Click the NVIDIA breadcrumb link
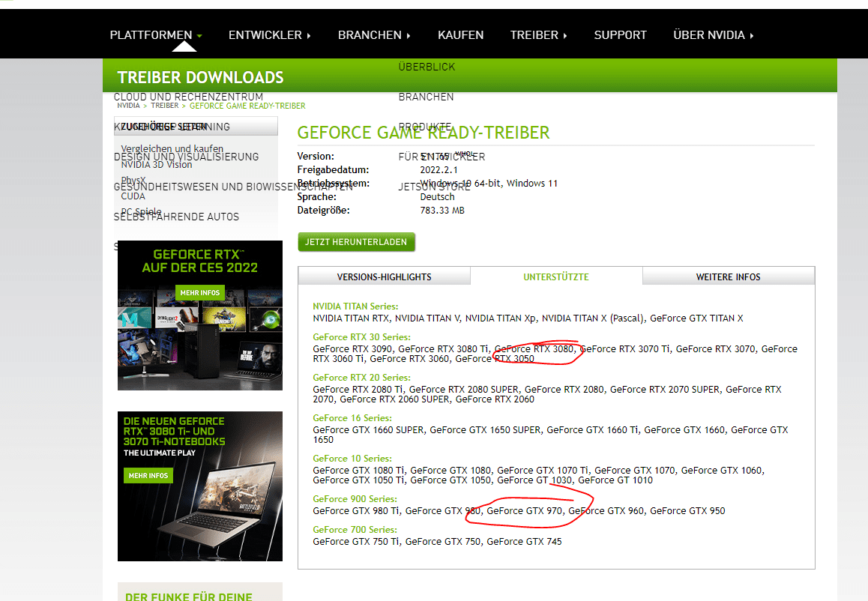 click(x=128, y=106)
